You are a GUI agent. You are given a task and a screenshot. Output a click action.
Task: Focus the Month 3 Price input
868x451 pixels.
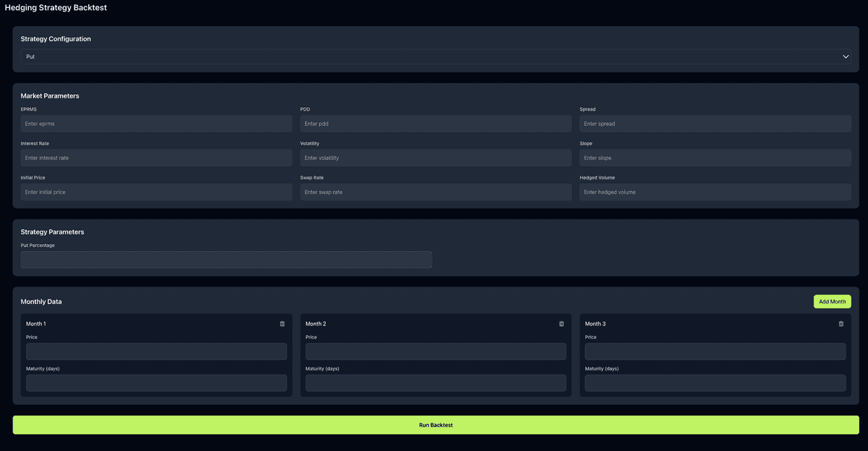(x=715, y=351)
